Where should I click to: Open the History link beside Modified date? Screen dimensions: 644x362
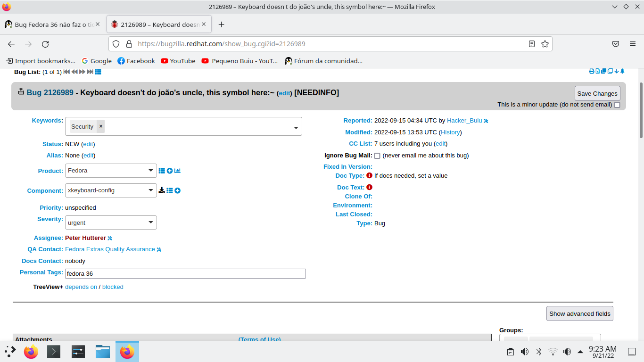tap(450, 132)
